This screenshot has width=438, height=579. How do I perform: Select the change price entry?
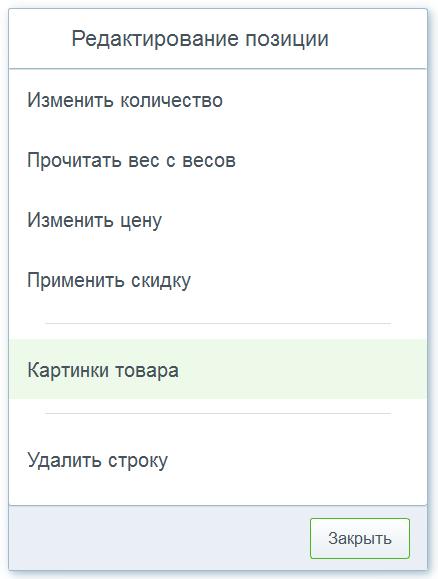tap(218, 220)
